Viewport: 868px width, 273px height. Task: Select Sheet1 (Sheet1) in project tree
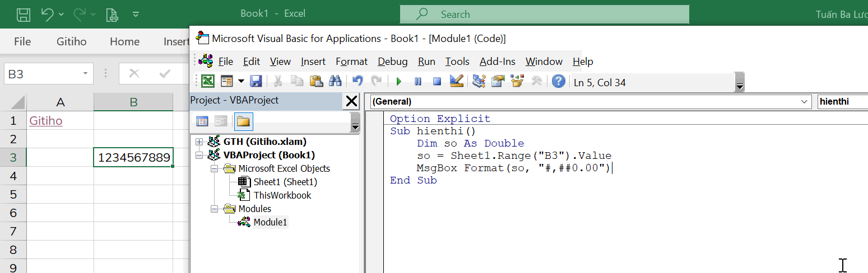tap(285, 182)
